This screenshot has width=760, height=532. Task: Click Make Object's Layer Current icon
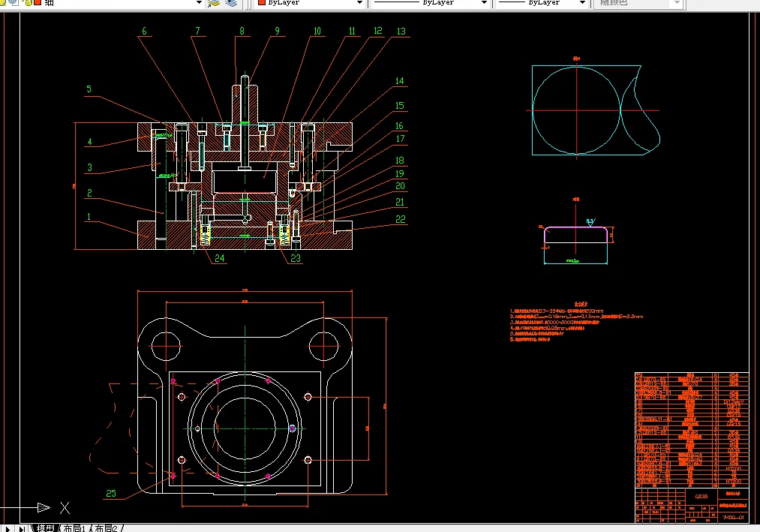click(x=214, y=3)
